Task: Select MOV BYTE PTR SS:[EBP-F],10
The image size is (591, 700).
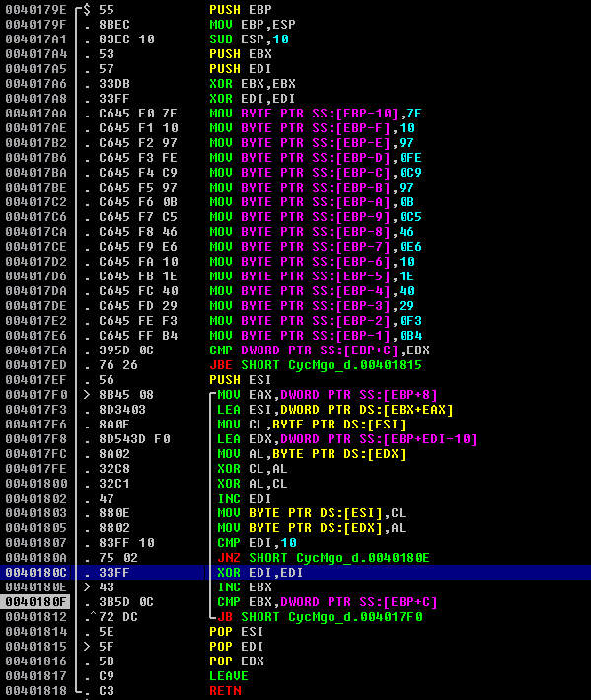Action: (x=312, y=128)
